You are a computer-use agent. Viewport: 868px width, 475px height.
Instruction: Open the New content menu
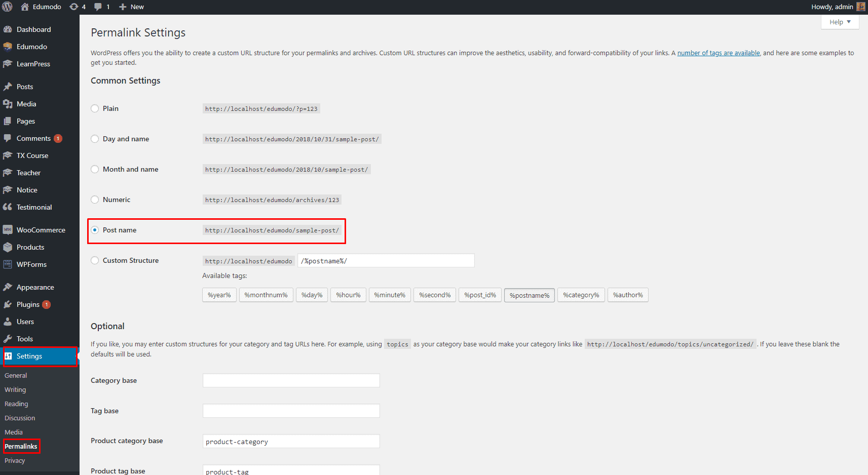click(132, 7)
